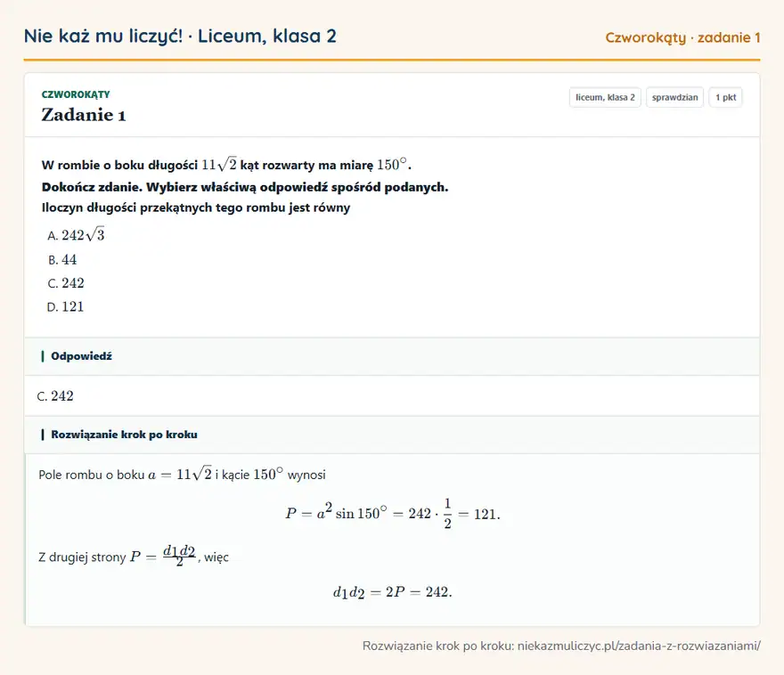The height and width of the screenshot is (675, 784).
Task: Select answer A. 242√3
Action: point(76,235)
